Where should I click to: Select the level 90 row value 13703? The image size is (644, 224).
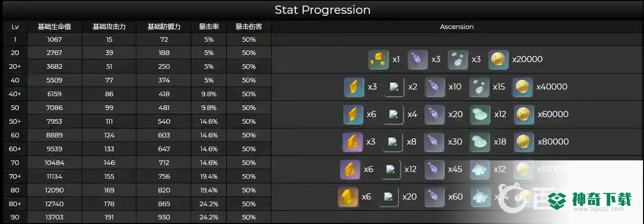coord(54,217)
